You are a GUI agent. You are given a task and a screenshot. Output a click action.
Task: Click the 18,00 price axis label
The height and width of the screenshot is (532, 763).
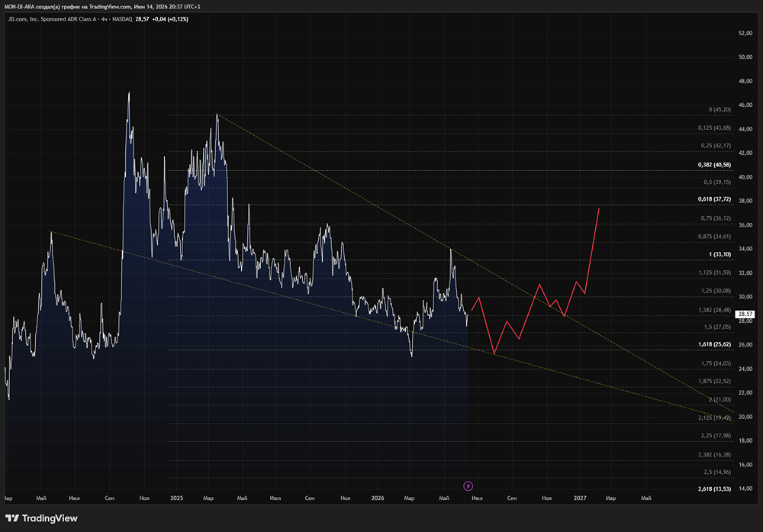pyautogui.click(x=745, y=440)
